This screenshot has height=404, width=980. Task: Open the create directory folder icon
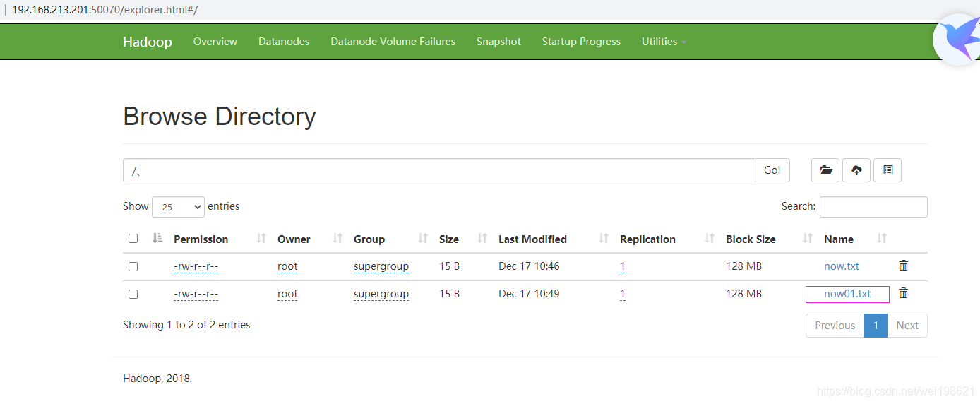[825, 170]
